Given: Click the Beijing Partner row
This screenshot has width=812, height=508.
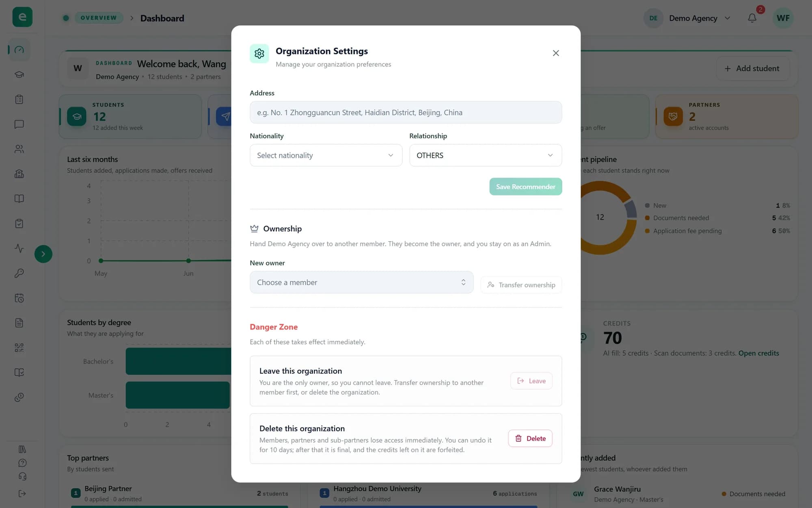Looking at the screenshot, I should click(x=179, y=493).
